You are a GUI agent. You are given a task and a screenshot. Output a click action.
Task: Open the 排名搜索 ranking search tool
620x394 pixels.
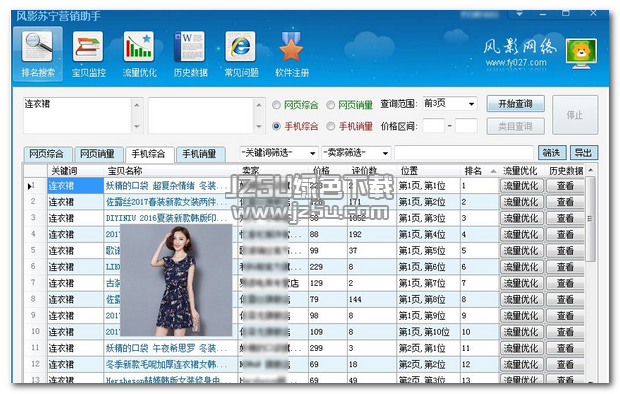(x=38, y=54)
